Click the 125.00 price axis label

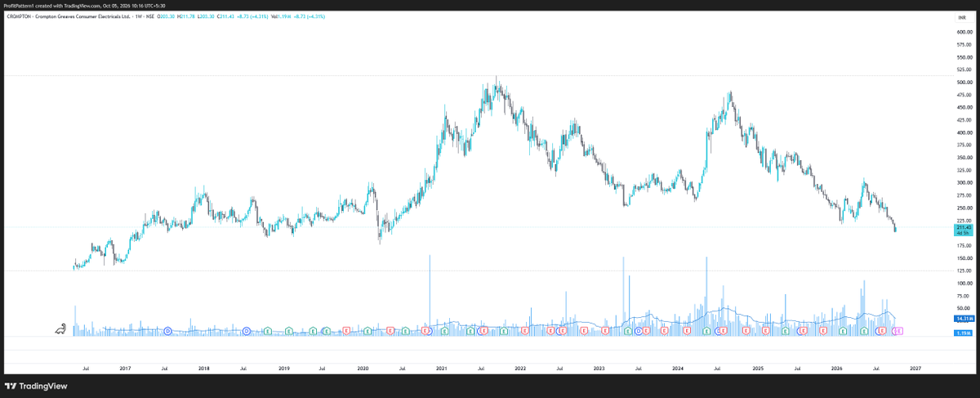(964, 271)
